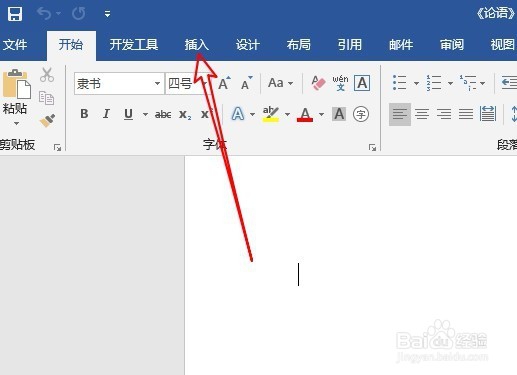Image resolution: width=517 pixels, height=375 pixels.
Task: Open the Font dialog launcher
Action: coord(372,147)
